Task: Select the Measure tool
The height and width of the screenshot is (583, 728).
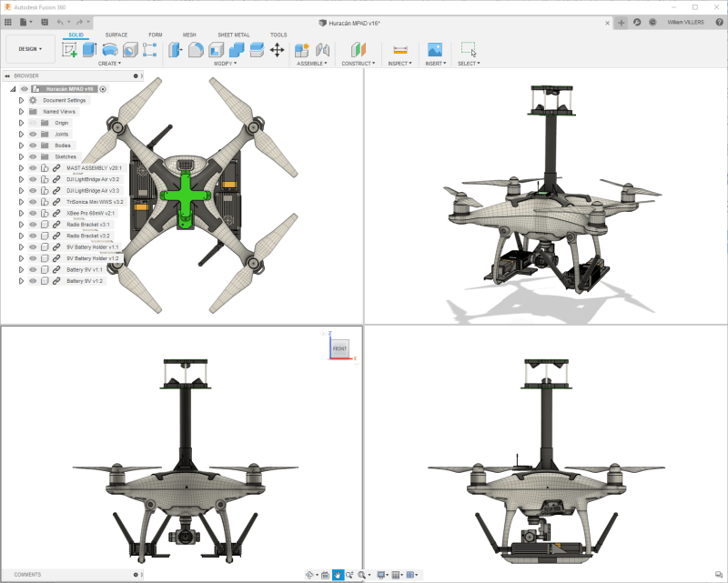Action: click(x=399, y=50)
